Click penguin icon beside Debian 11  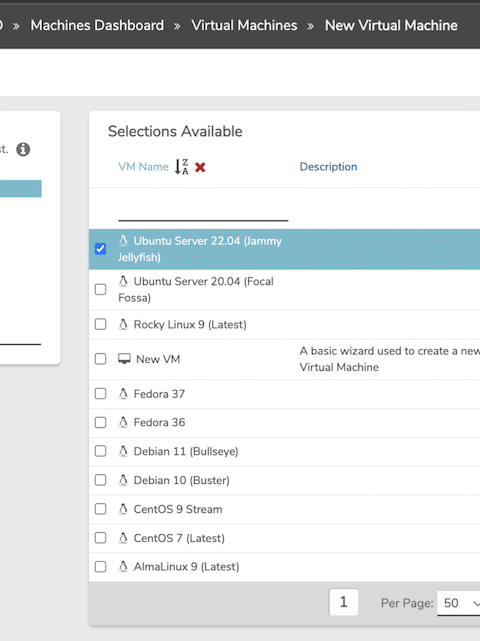(x=123, y=451)
